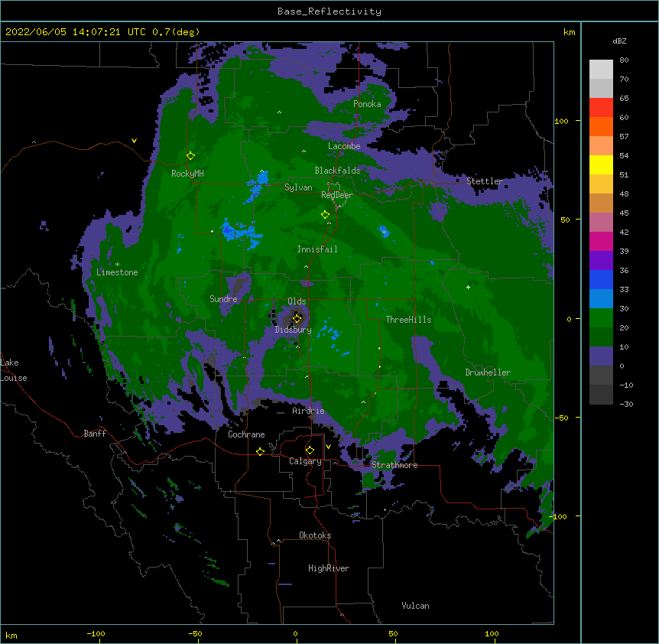Viewport: 659px width, 644px height.
Task: Click the yellow diamond marker above Calgary label
Action: pos(310,450)
